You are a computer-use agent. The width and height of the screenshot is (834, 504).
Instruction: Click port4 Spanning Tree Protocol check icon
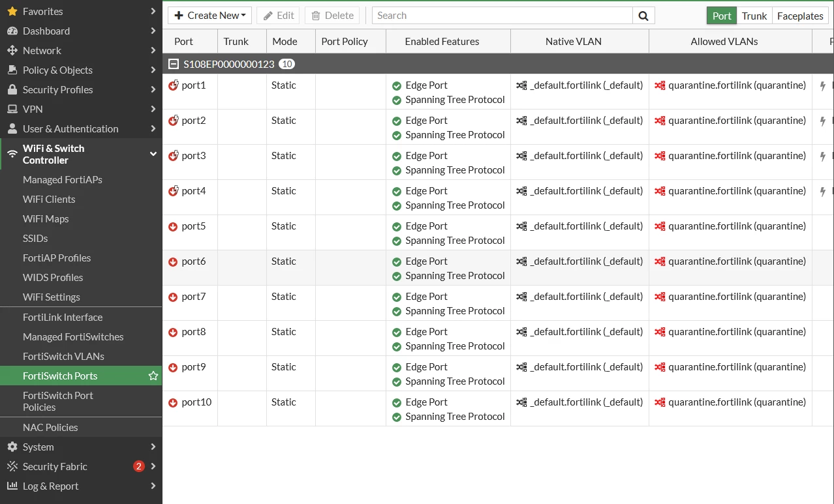(x=397, y=205)
